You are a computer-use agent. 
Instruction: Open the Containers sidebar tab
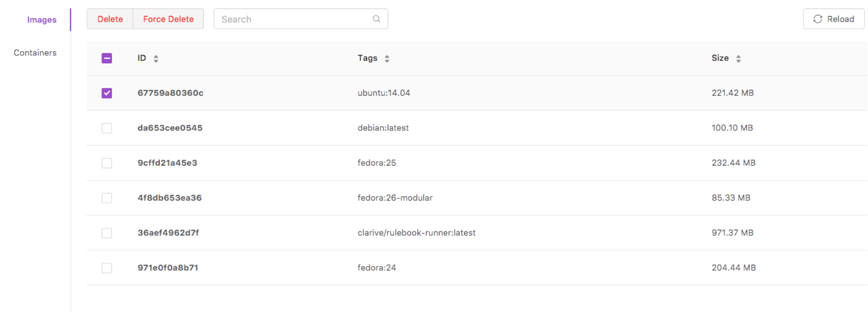[x=35, y=53]
